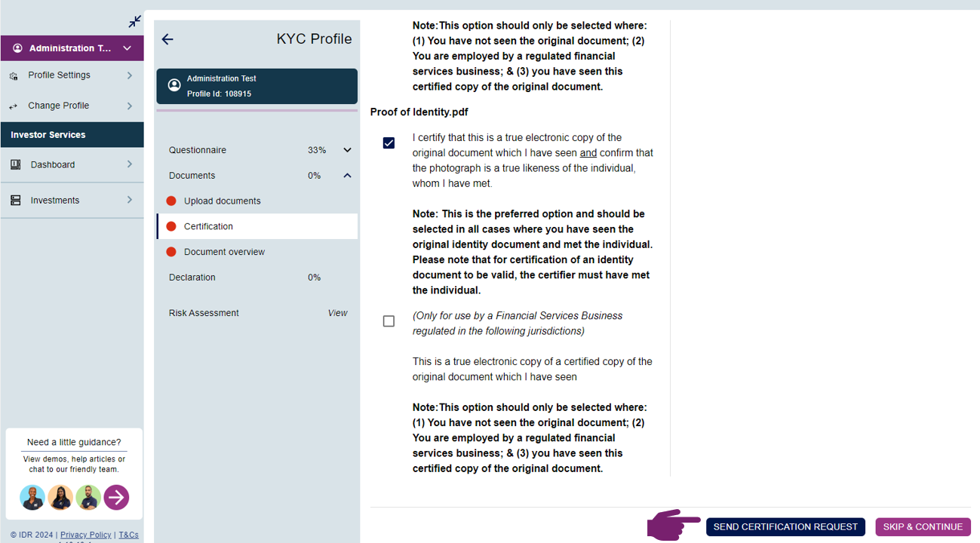This screenshot has width=980, height=543.
Task: Open guidance with purple arrow circle
Action: 116,497
